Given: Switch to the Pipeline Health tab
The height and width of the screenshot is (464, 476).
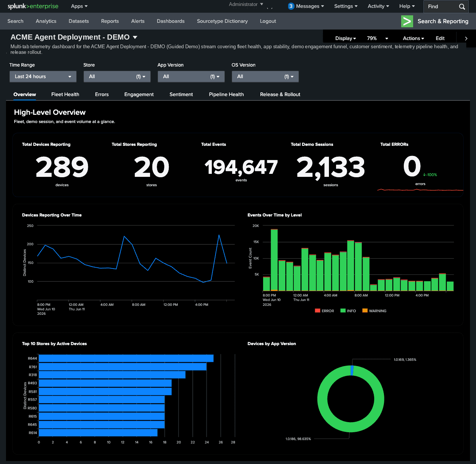Looking at the screenshot, I should [226, 95].
